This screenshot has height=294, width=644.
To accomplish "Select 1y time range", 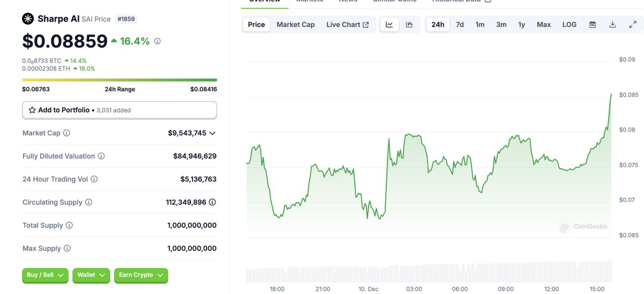I will click(x=522, y=25).
